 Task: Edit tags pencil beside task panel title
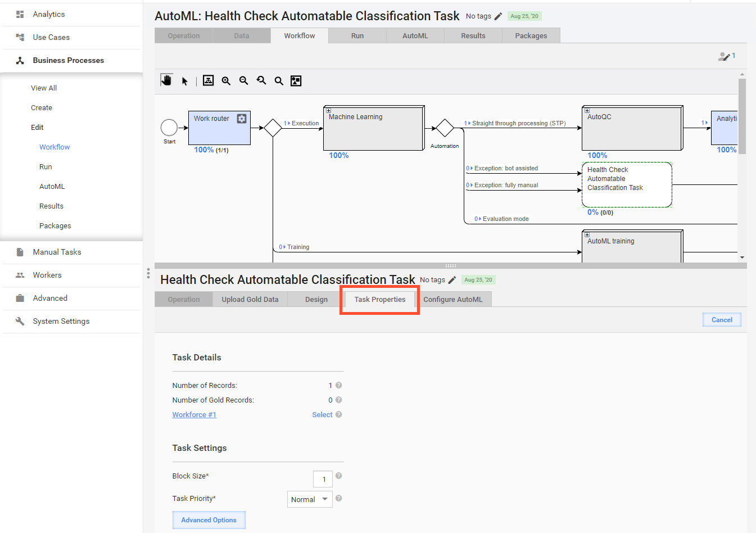click(452, 280)
